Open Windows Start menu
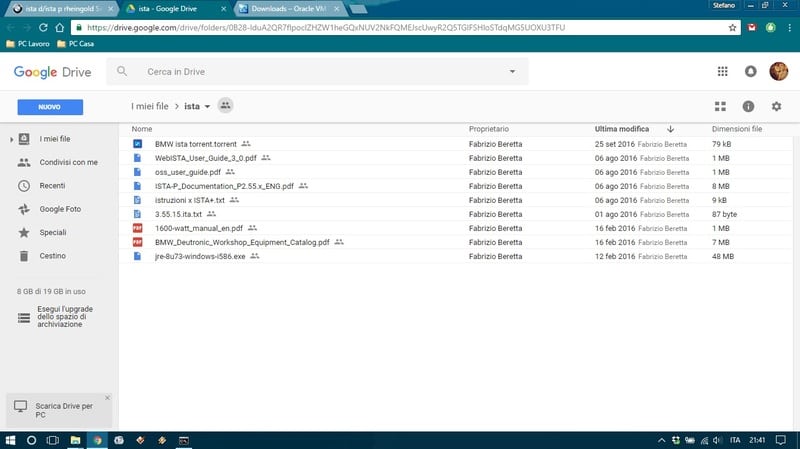 pyautogui.click(x=10, y=440)
